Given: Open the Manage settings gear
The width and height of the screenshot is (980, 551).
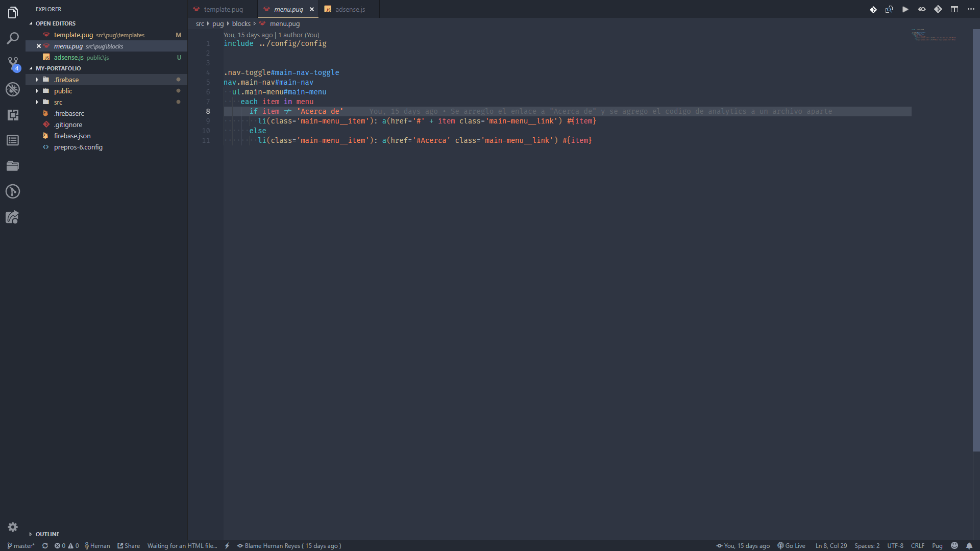Looking at the screenshot, I should (x=13, y=527).
